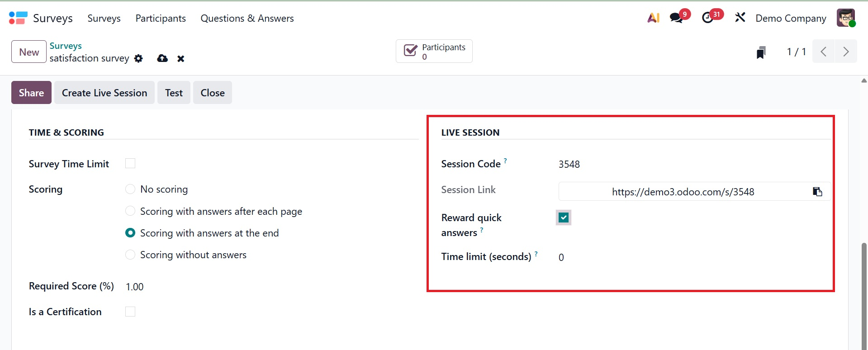Tick the Is a Certification checkbox
The width and height of the screenshot is (868, 350).
pyautogui.click(x=130, y=312)
